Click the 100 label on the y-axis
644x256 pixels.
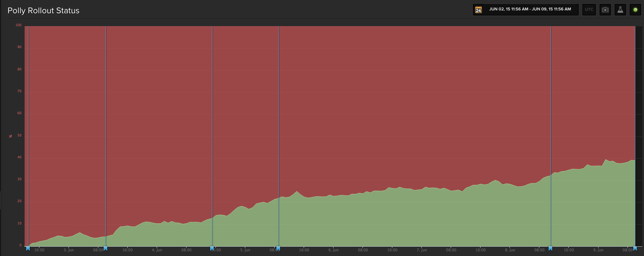[x=18, y=25]
